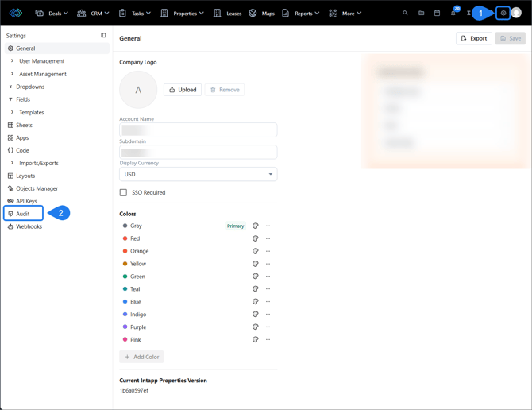Open the settings gear icon in top bar
Viewport: 532px width, 410px height.
pos(503,14)
